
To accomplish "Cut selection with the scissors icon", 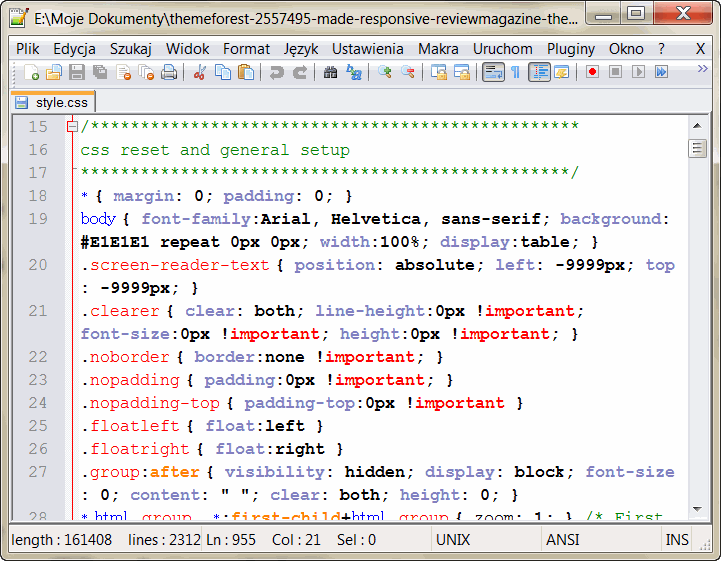I will click(199, 72).
